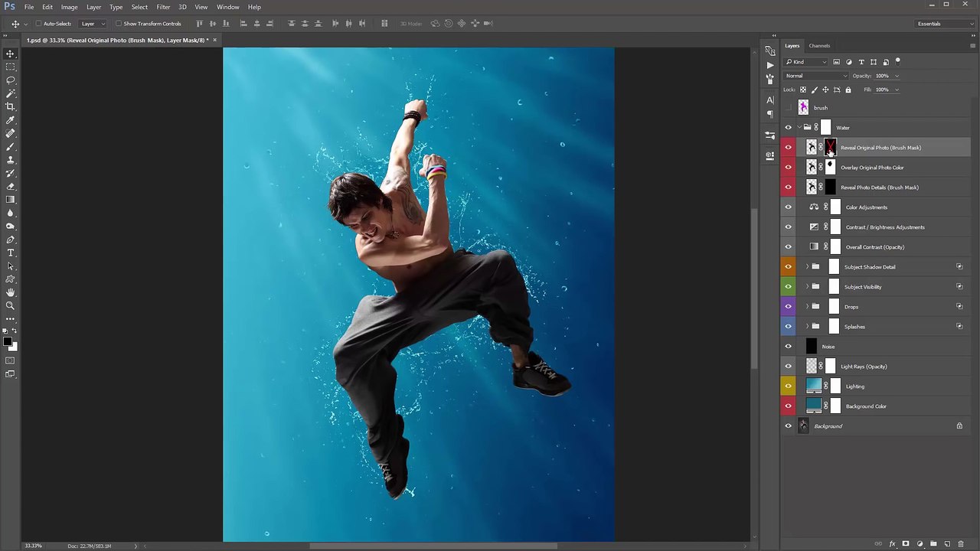The height and width of the screenshot is (551, 980).
Task: Open the Character panel icon
Action: 770,100
